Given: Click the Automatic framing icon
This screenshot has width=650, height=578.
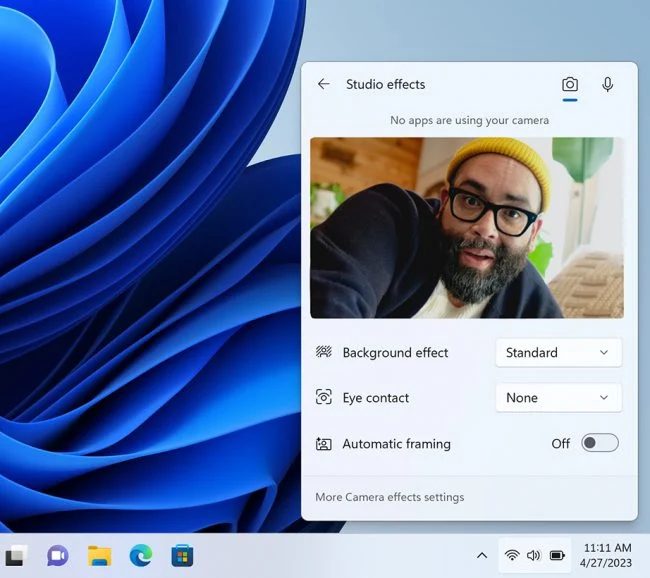Looking at the screenshot, I should click(x=323, y=444).
